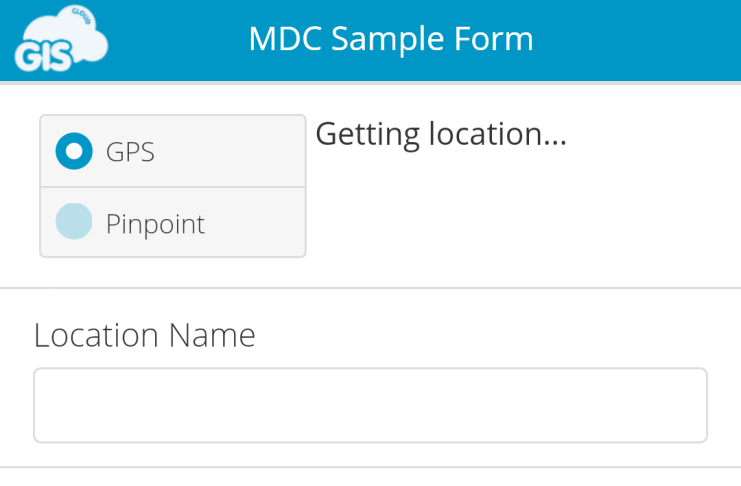This screenshot has width=741, height=486.
Task: Select the Pinpoint radio button circle
Action: 74,221
